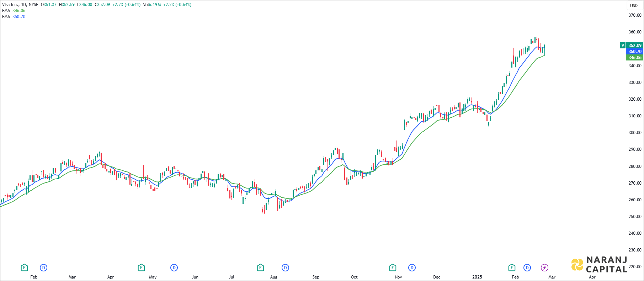Screen dimensions: 644x281
Task: Click the low value L346.00
Action: 85,5
